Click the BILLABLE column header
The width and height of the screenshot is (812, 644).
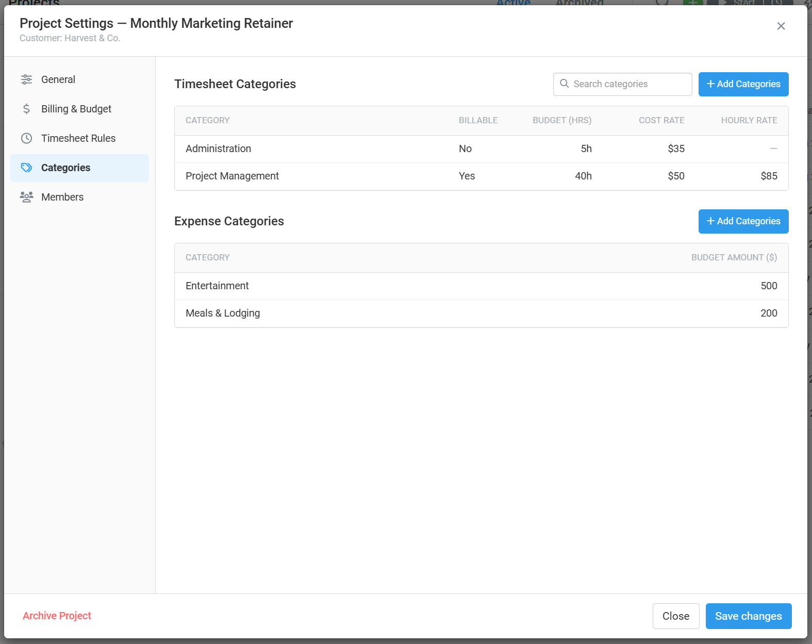coord(478,120)
